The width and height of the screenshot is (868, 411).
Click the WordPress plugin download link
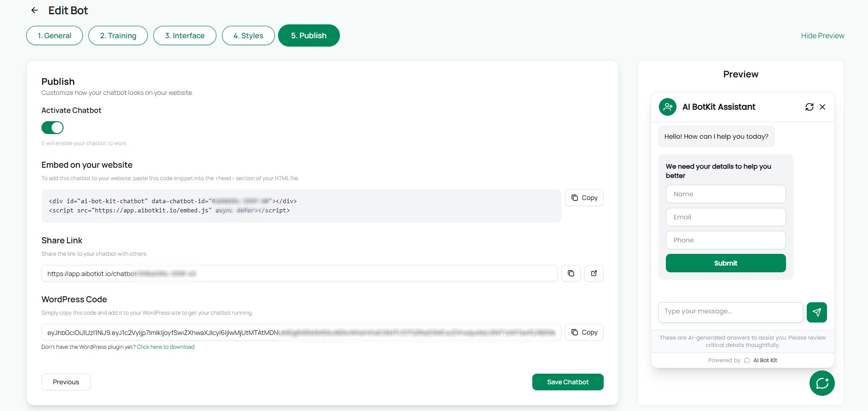click(x=166, y=347)
